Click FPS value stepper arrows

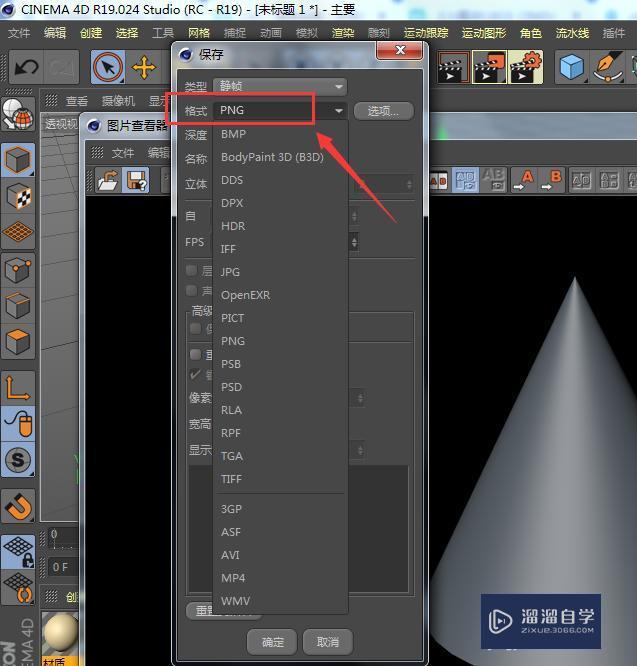coord(354,242)
